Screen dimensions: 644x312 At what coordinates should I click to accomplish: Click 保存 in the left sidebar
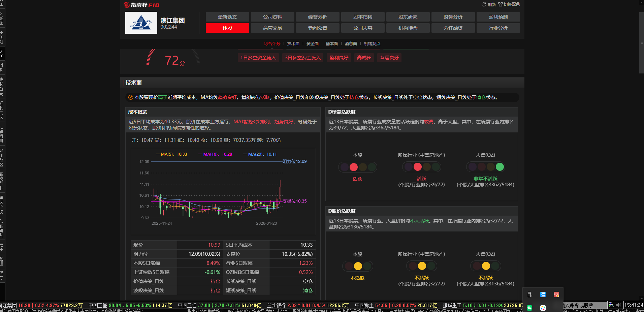2,275
